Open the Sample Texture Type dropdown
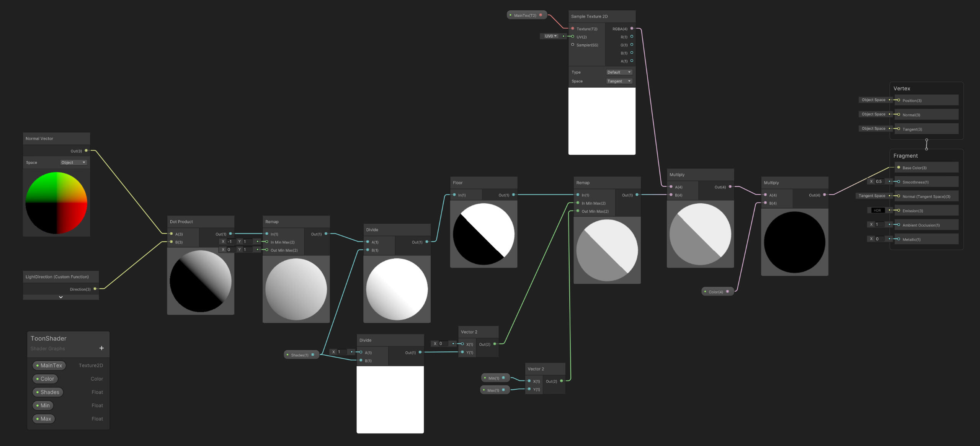Viewport: 980px width, 446px height. 619,72
